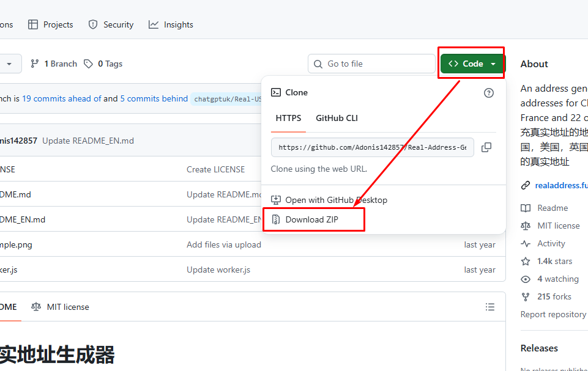Click the chatgptuk/Real-US upstream repo label
The image size is (588, 371).
click(227, 99)
